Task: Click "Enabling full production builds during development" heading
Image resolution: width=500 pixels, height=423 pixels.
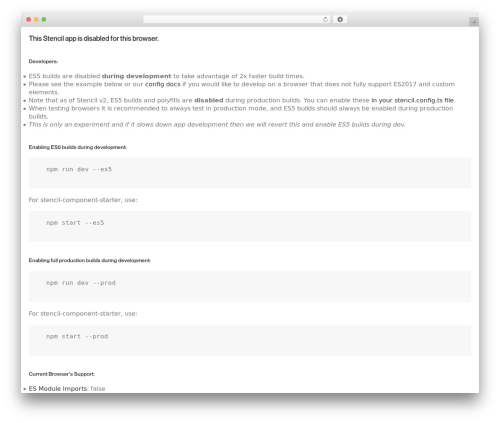Action: [90, 260]
